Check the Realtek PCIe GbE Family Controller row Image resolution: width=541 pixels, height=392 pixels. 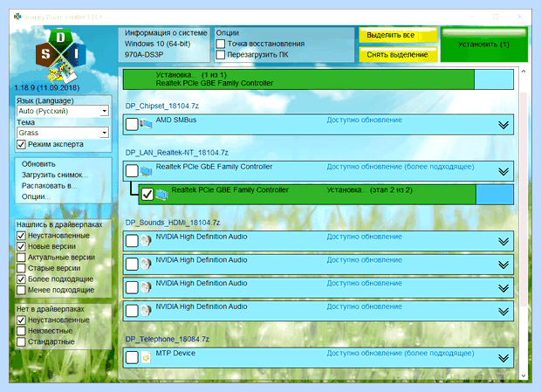tap(132, 170)
